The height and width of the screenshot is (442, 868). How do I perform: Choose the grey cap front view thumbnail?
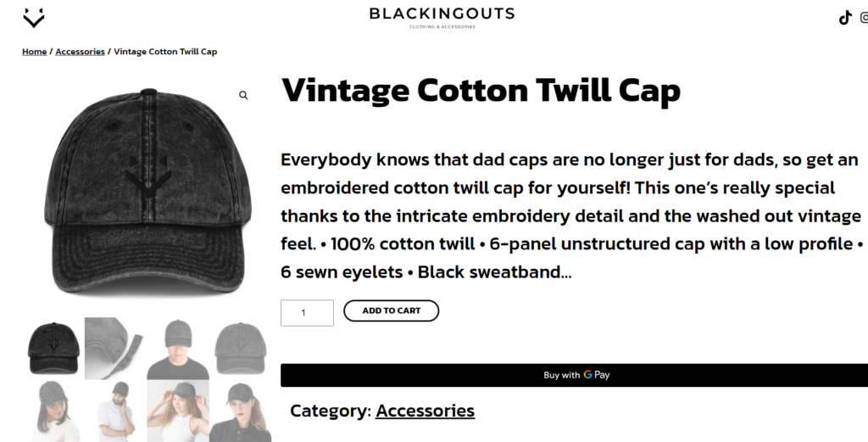coord(241,348)
